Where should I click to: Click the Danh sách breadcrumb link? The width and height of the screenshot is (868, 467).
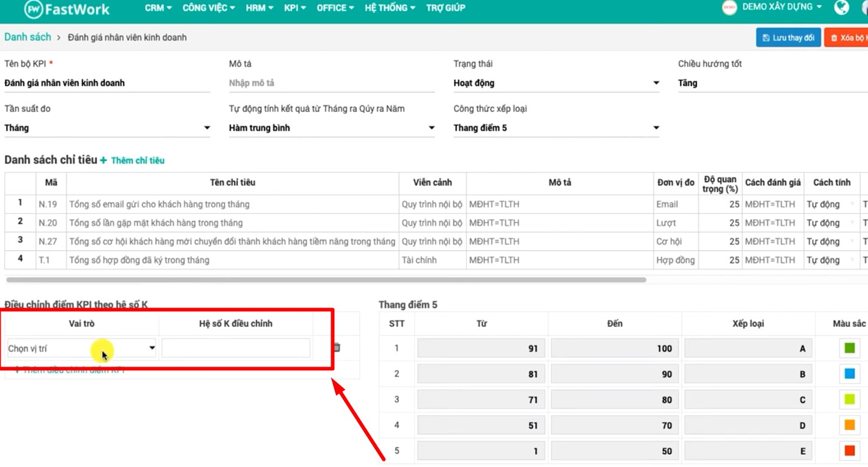coord(27,37)
